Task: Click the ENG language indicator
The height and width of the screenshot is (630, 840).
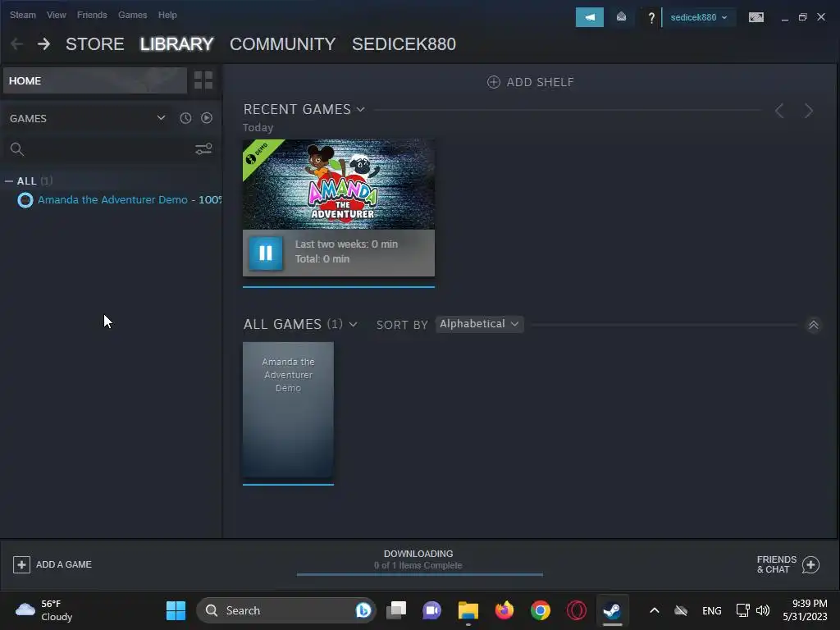Action: [712, 610]
